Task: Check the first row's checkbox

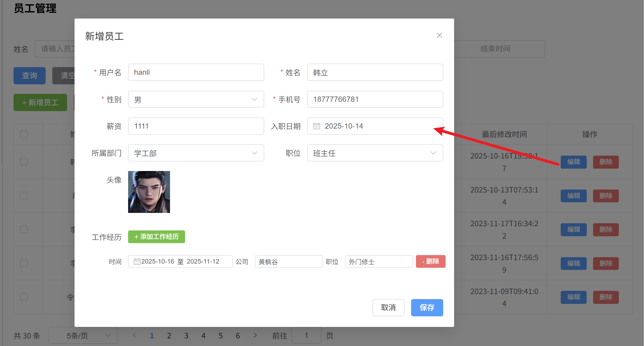Action: tap(24, 162)
